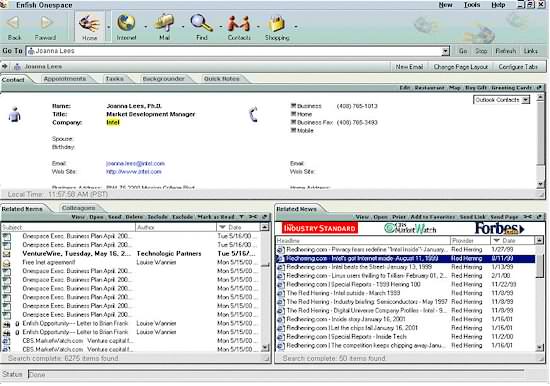This screenshot has height=386, width=550.
Task: Click the Home phone icon
Action: coord(293,114)
